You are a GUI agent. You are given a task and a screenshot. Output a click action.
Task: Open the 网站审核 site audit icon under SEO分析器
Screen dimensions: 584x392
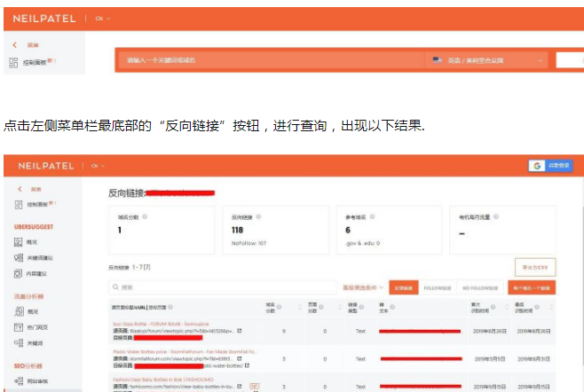19,380
